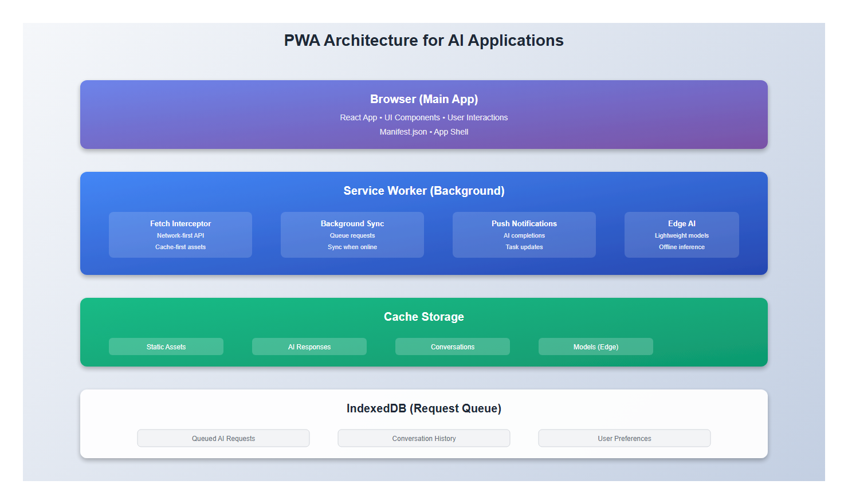Viewport: 848px width, 504px height.
Task: Click the Cache Storage heading
Action: tap(423, 316)
